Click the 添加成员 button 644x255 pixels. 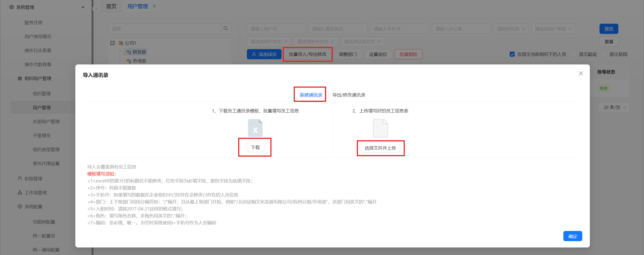pos(264,54)
